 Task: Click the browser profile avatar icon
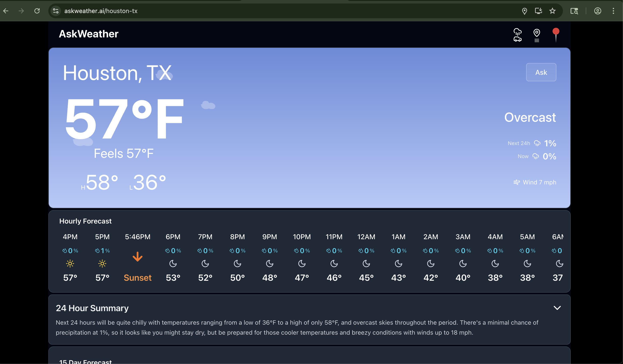coord(598,11)
